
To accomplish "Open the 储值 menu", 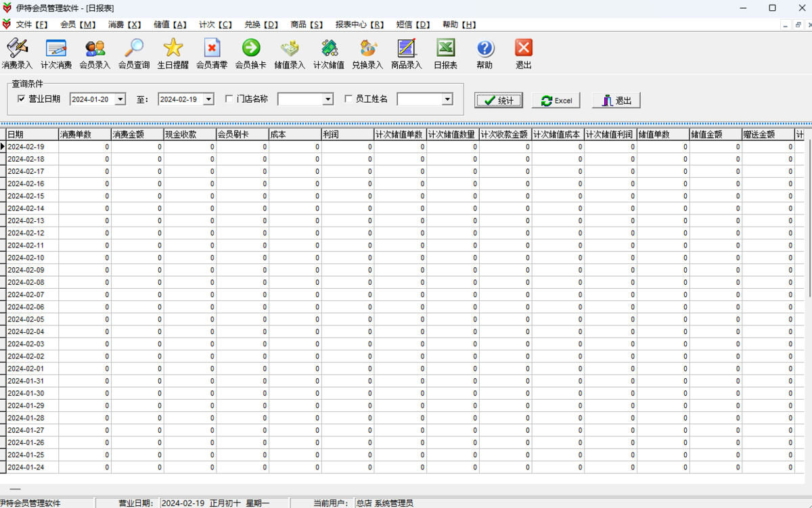I will tap(170, 24).
